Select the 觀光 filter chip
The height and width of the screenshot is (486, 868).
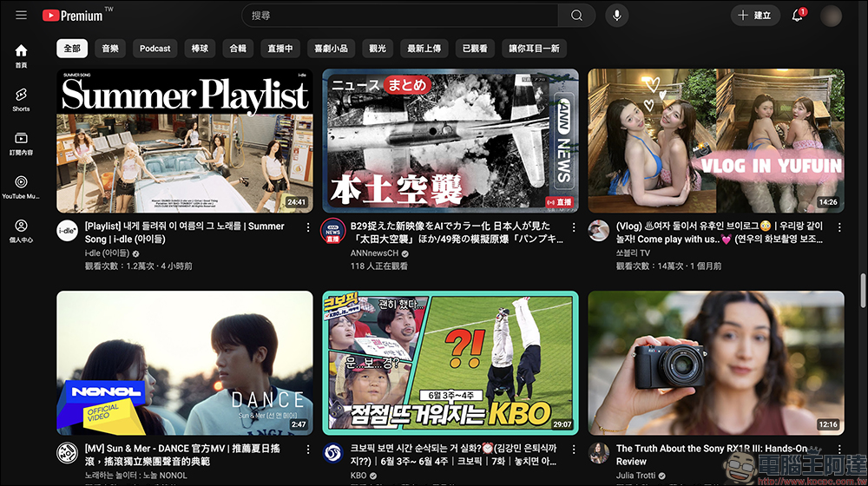click(378, 49)
